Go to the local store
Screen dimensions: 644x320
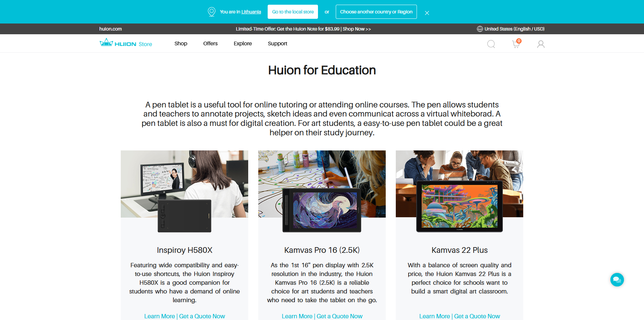[293, 12]
